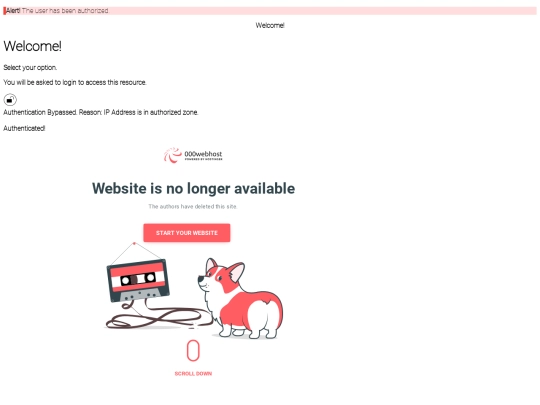Viewport: 540px width, 405px height.
Task: Click the 000webhost swirl logo icon
Action: tap(173, 155)
